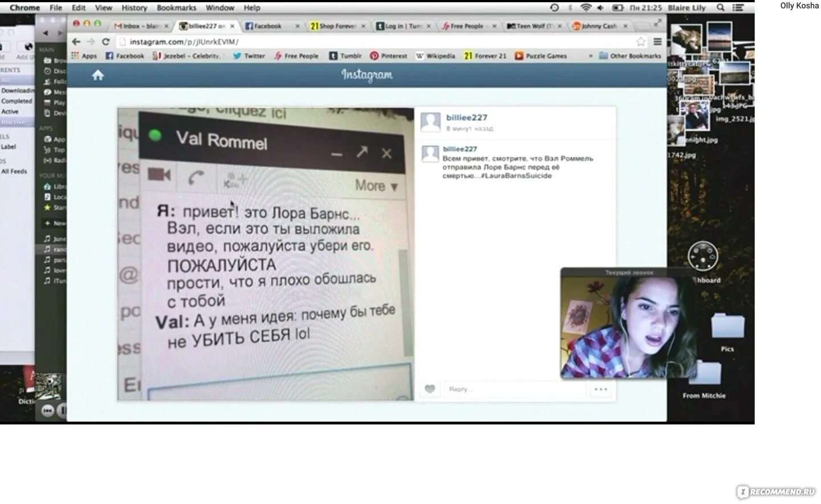The image size is (821, 504).
Task: Switch to Log in Tumblr tab
Action: coord(402,26)
